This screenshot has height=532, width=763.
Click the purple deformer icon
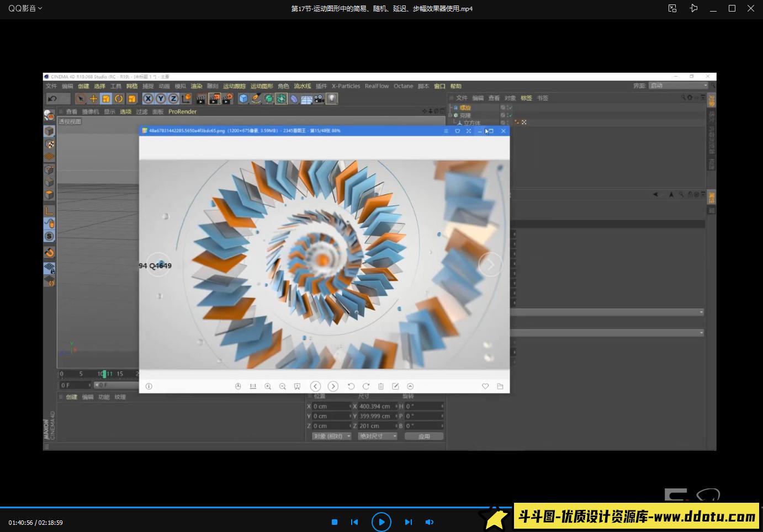[x=294, y=99]
